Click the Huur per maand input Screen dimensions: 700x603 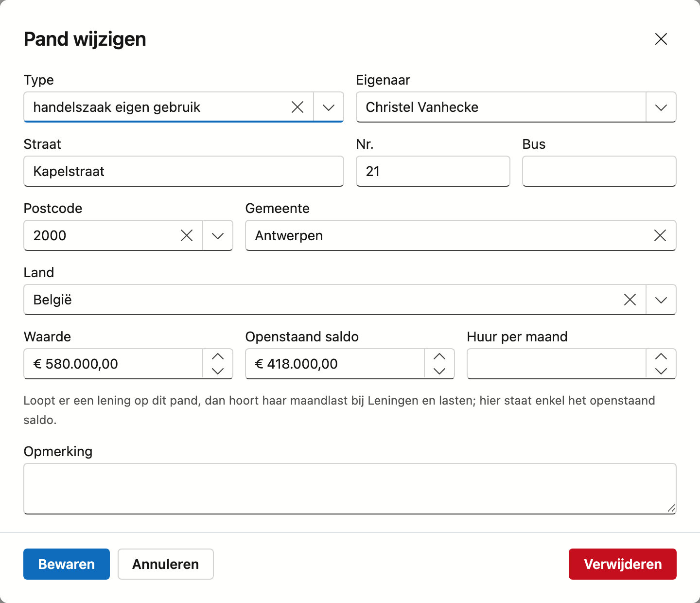coord(557,364)
